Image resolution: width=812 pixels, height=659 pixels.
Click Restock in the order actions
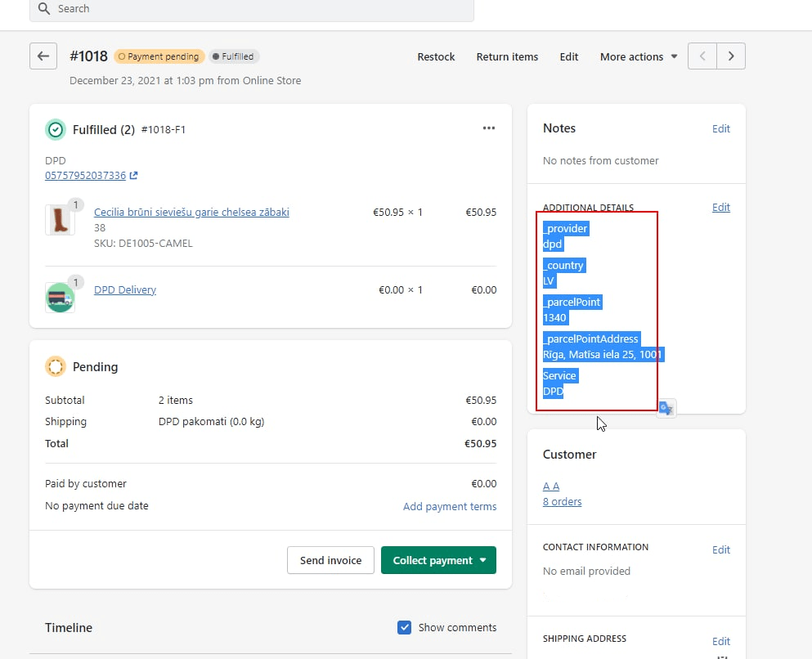[x=436, y=56]
